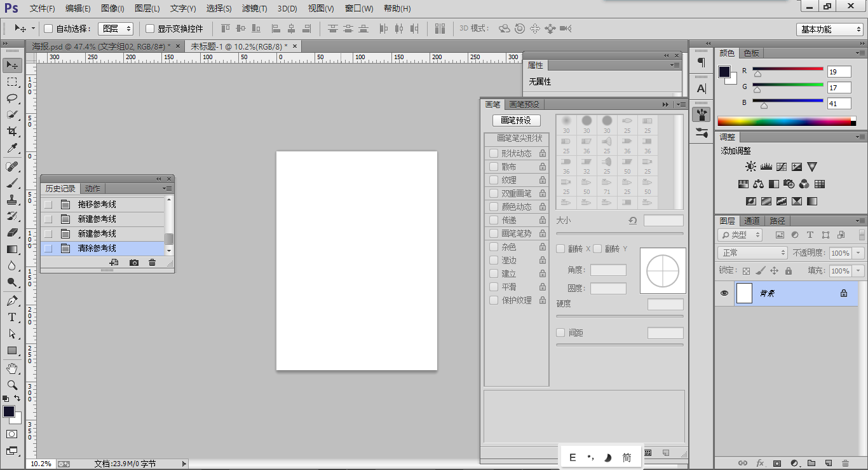Add layer style fx icon
Image resolution: width=868 pixels, height=470 pixels.
coord(760,463)
